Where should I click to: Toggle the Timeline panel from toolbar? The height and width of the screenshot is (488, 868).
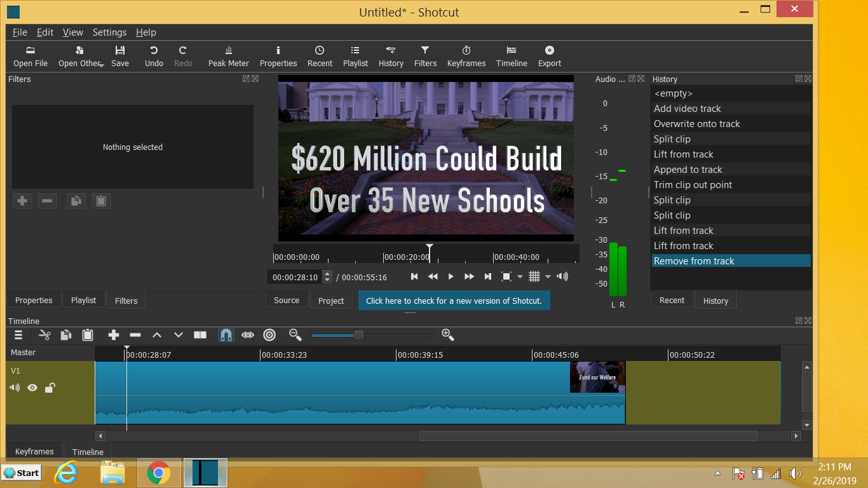coord(512,56)
